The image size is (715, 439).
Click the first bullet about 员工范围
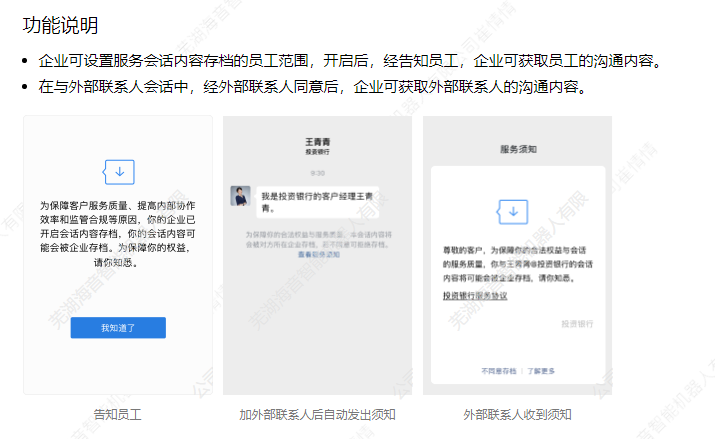click(350, 62)
